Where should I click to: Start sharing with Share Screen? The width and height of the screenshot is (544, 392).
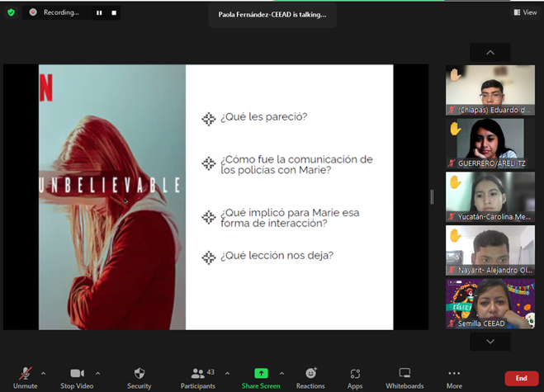261,378
